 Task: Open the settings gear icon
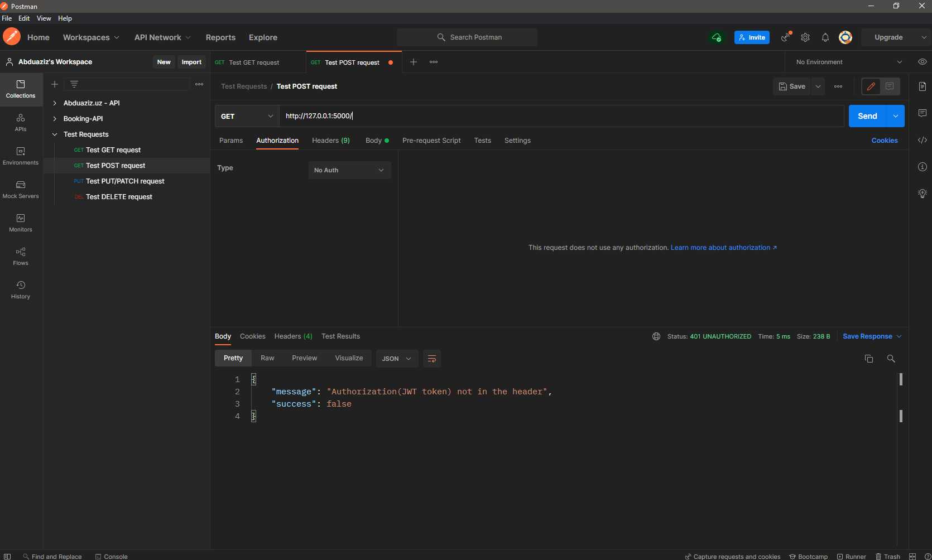(805, 37)
